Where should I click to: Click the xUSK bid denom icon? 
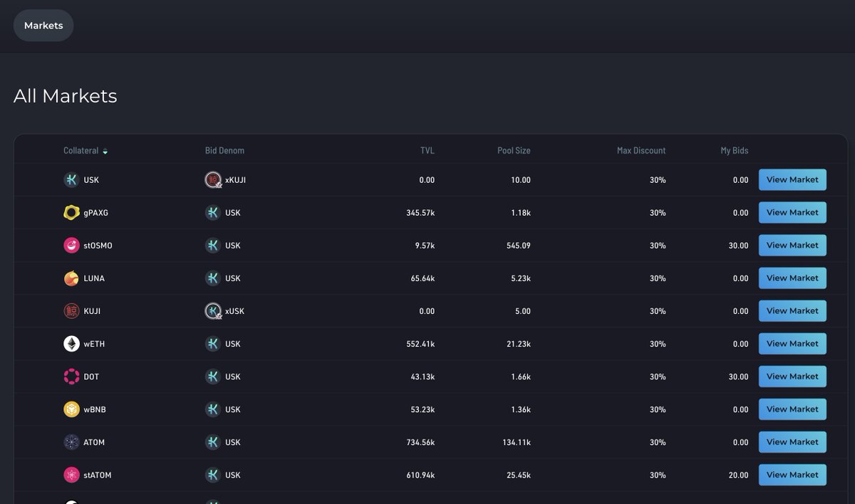[x=213, y=311]
